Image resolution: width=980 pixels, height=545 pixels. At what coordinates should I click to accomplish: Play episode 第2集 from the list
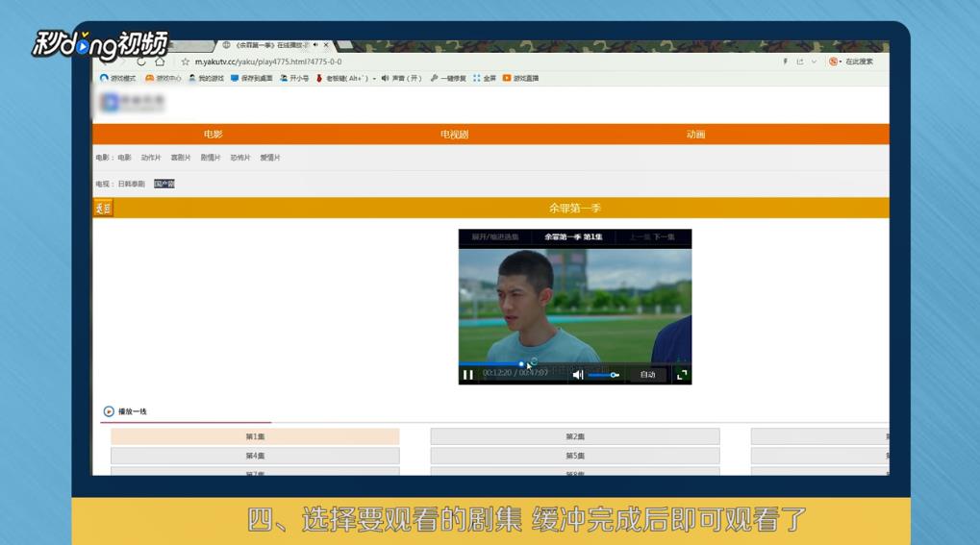click(x=575, y=436)
